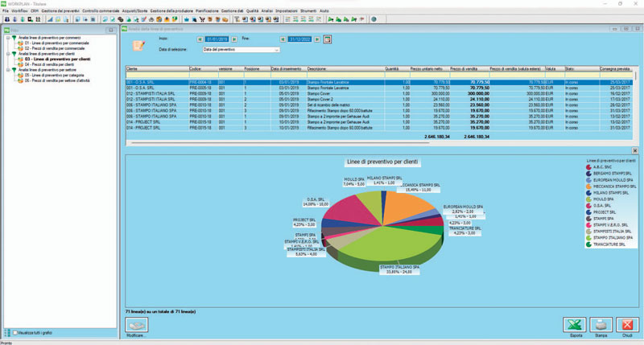This screenshot has width=644, height=345.
Task: Step back the Fine date with its previous arrow
Action: pyautogui.click(x=283, y=39)
